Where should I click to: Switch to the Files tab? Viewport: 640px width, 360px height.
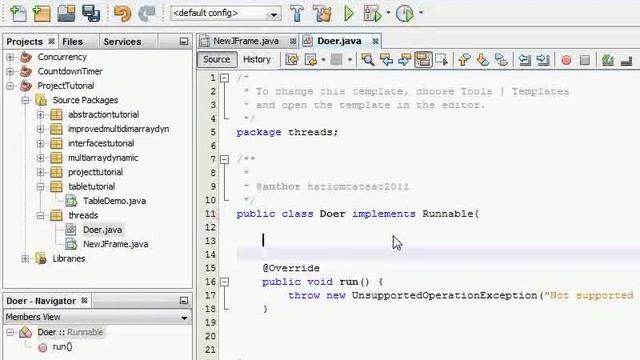(x=72, y=42)
